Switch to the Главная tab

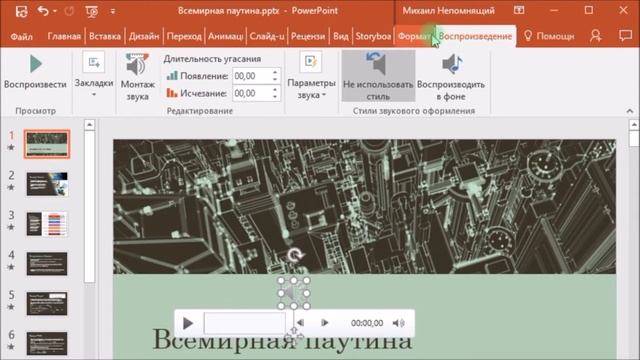64,36
